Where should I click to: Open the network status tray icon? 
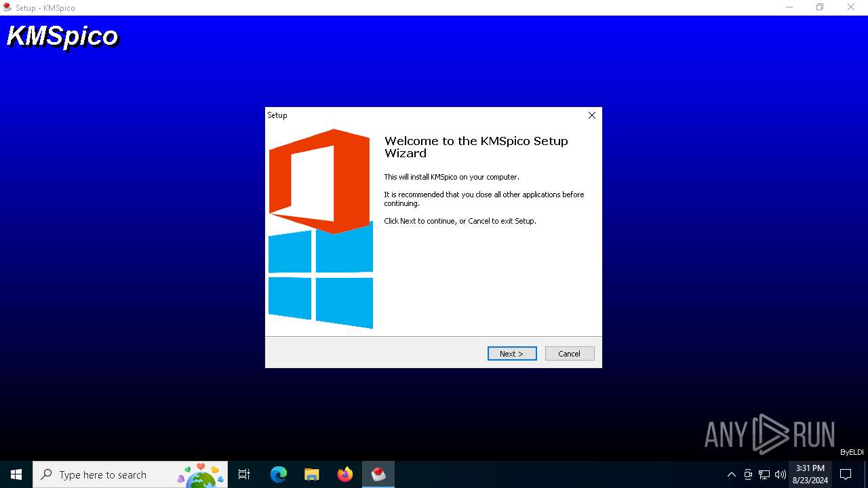764,474
